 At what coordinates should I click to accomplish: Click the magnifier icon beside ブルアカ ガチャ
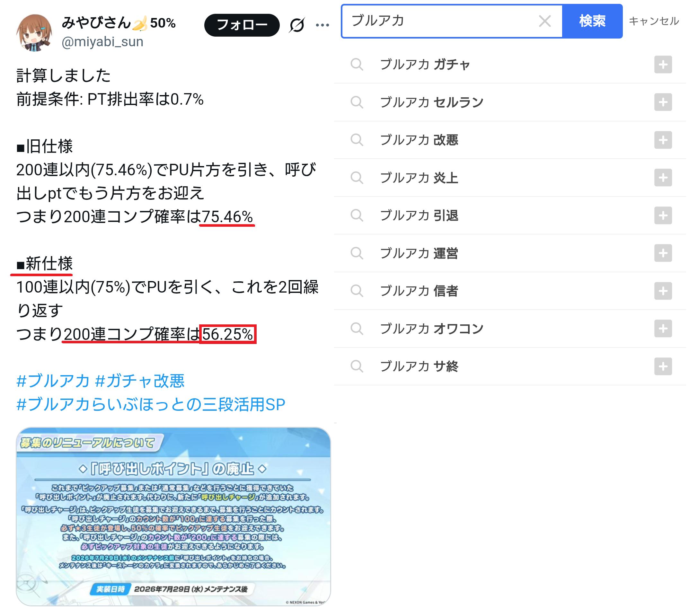[357, 64]
